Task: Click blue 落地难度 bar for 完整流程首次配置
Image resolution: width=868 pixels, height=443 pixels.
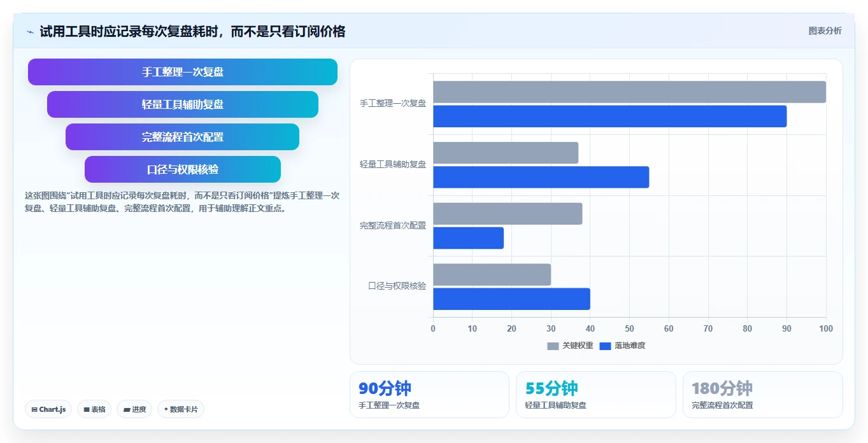Action: pos(468,238)
